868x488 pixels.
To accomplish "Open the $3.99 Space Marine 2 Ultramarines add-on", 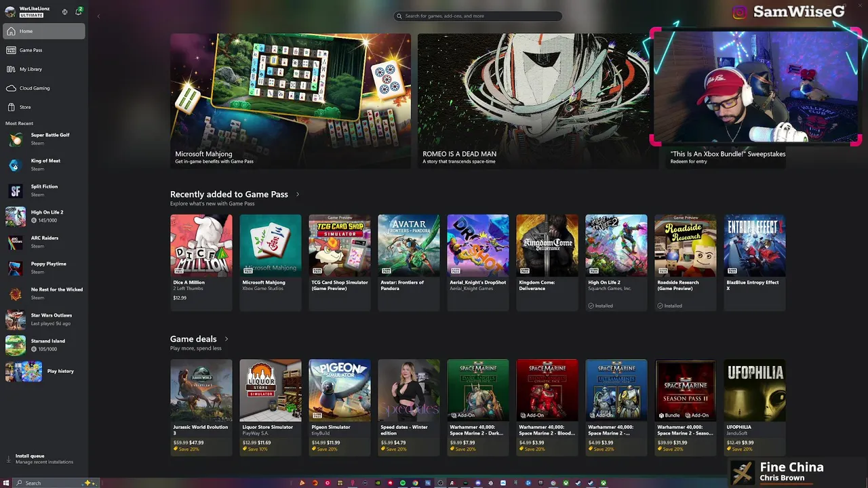I will [616, 407].
